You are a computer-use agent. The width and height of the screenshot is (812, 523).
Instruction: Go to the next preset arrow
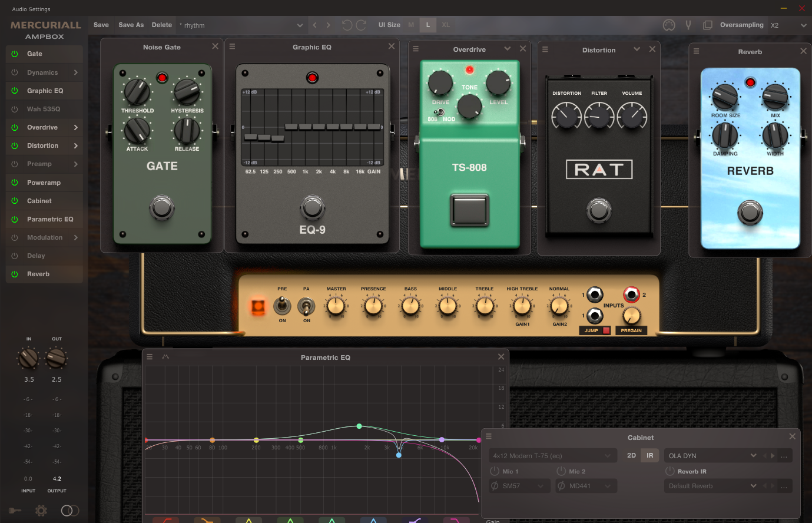[329, 25]
